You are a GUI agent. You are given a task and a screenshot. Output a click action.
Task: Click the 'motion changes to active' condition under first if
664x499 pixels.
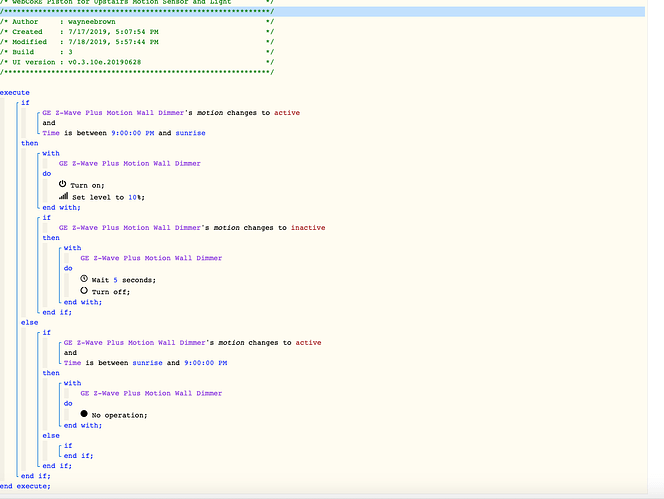(x=171, y=113)
